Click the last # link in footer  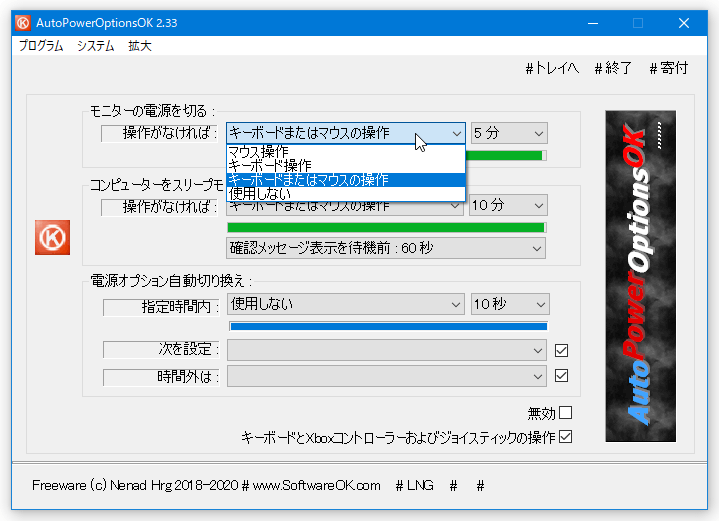click(480, 485)
